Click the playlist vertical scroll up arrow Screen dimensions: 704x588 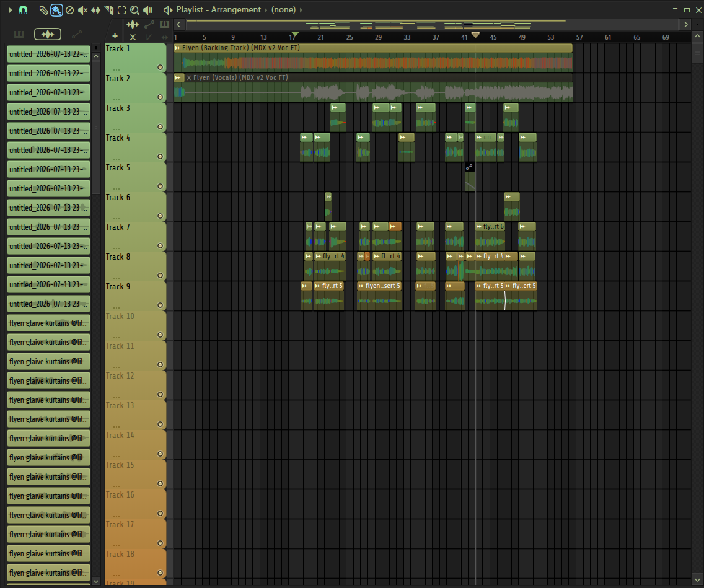click(697, 36)
